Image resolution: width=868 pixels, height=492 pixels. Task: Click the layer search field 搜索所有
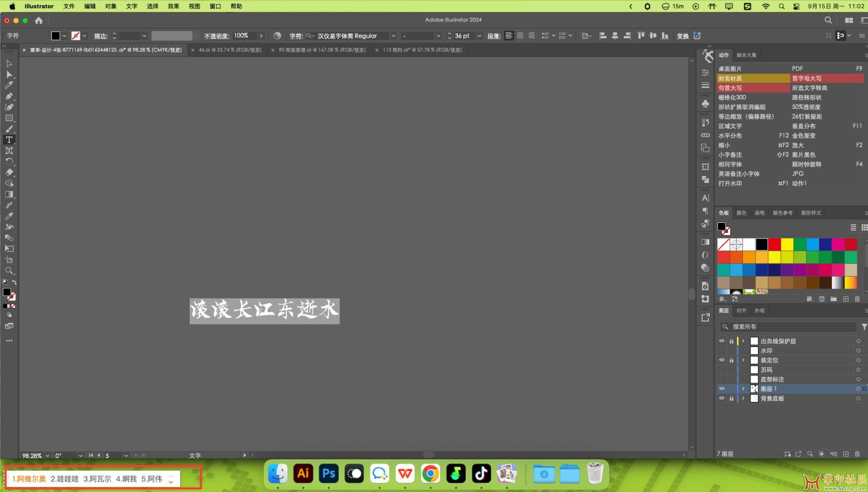pyautogui.click(x=788, y=327)
